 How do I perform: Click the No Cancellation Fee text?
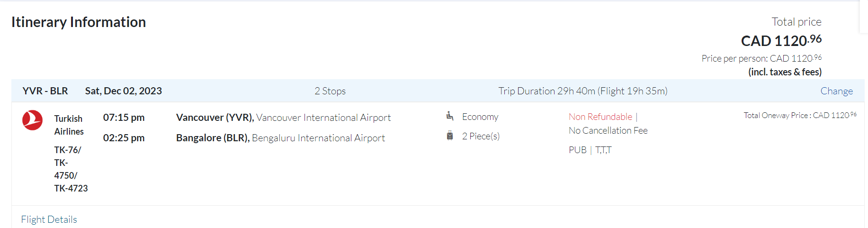pyautogui.click(x=608, y=130)
